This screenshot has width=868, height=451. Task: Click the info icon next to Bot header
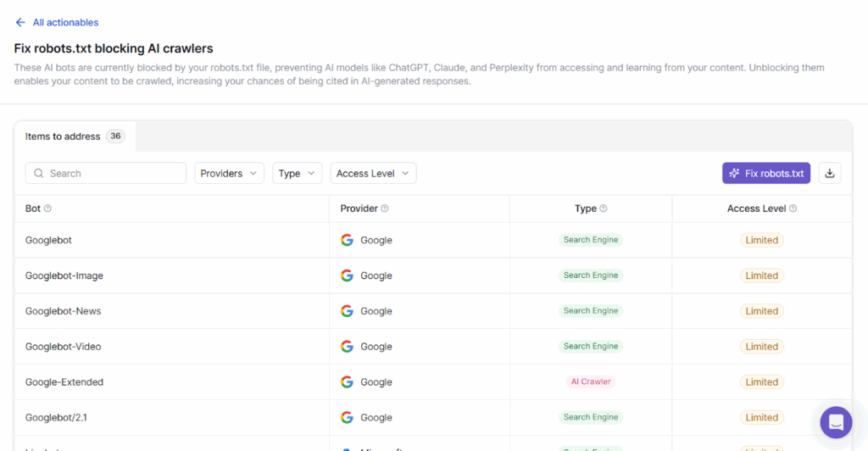tap(47, 209)
